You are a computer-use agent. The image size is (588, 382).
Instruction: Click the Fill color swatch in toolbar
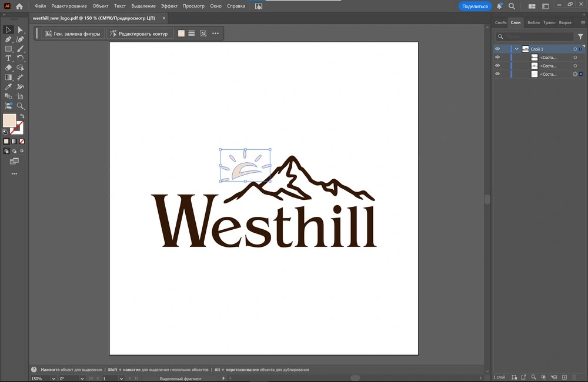point(9,120)
